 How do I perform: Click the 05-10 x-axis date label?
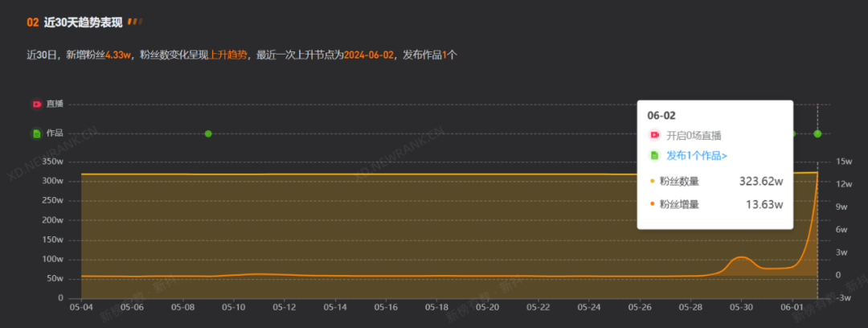pyautogui.click(x=233, y=306)
